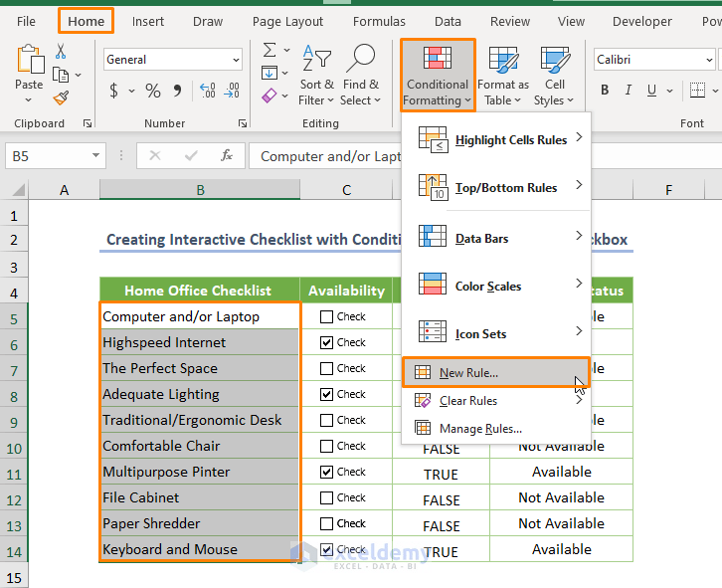Expand the Underline style arrow
This screenshot has height=588, width=722.
669,91
